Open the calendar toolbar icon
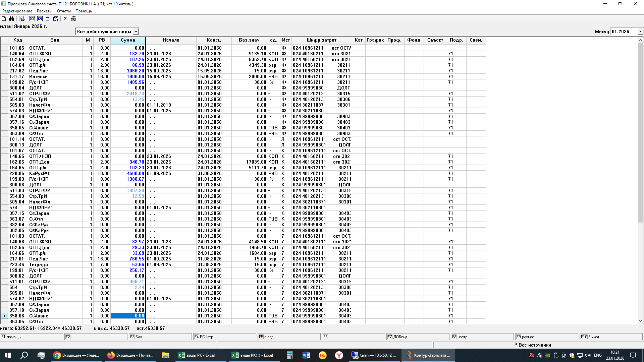This screenshot has width=644, height=362. tap(48, 19)
